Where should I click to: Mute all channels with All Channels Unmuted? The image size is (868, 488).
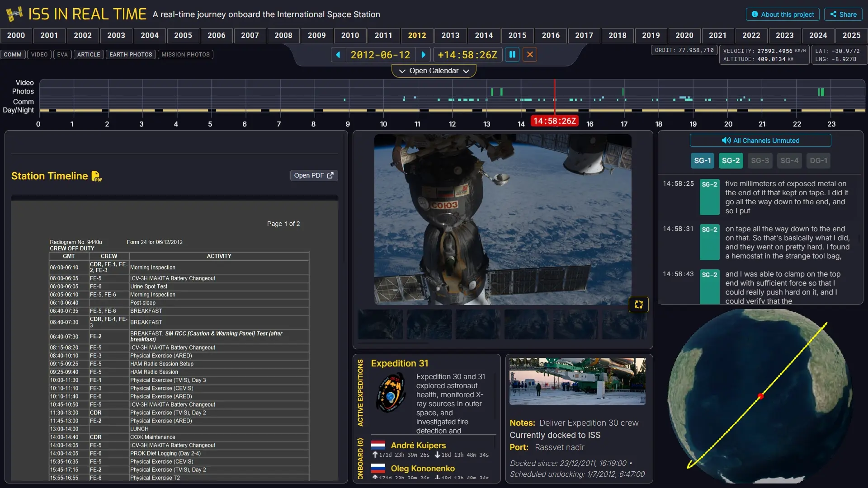point(760,141)
